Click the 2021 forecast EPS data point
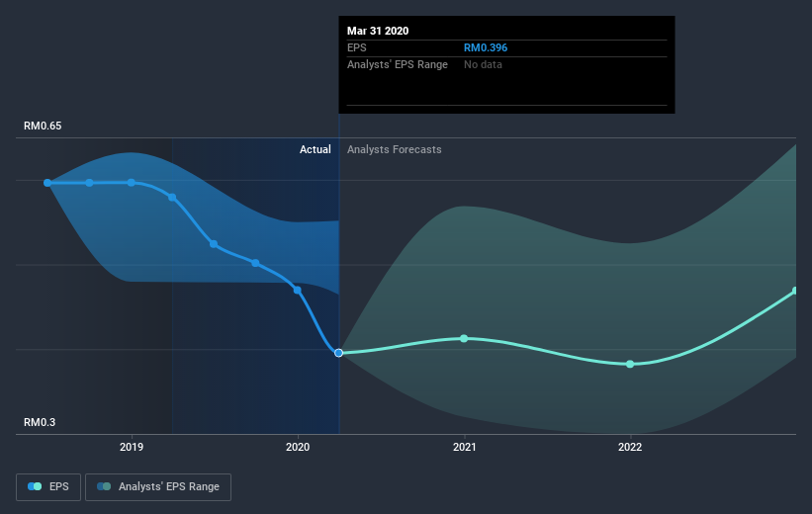 465,339
